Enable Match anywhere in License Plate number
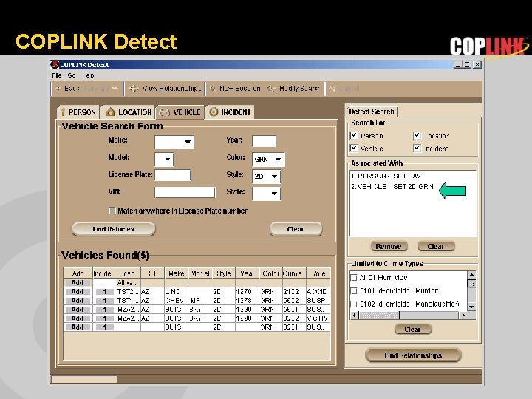The image size is (532, 399). [112, 211]
